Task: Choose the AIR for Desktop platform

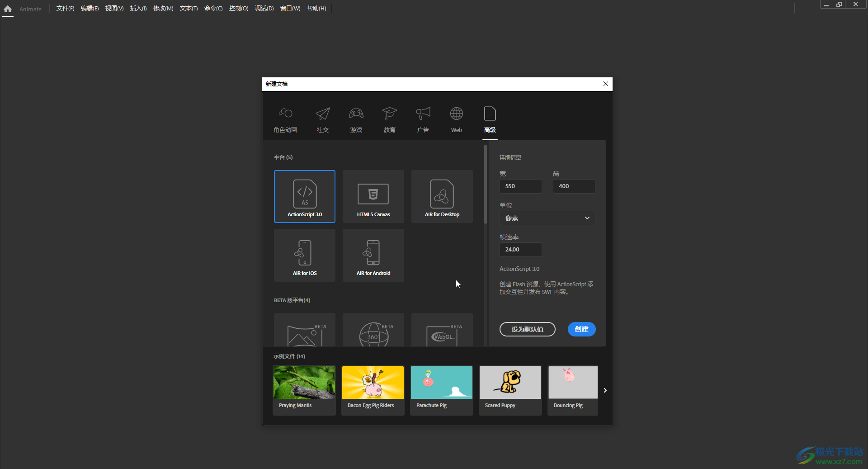Action: click(442, 196)
